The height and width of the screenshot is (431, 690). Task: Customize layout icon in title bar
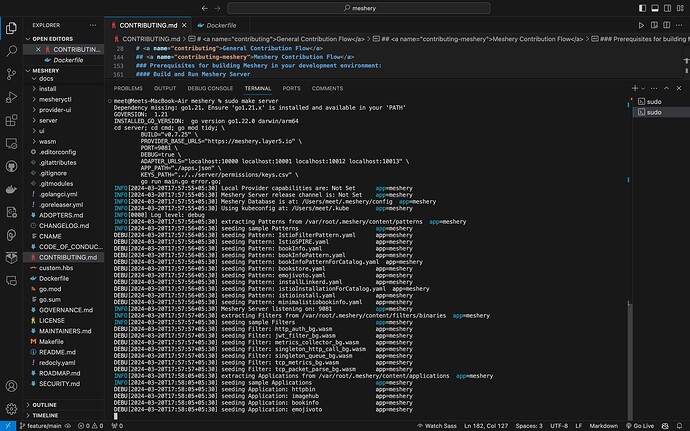pos(680,8)
